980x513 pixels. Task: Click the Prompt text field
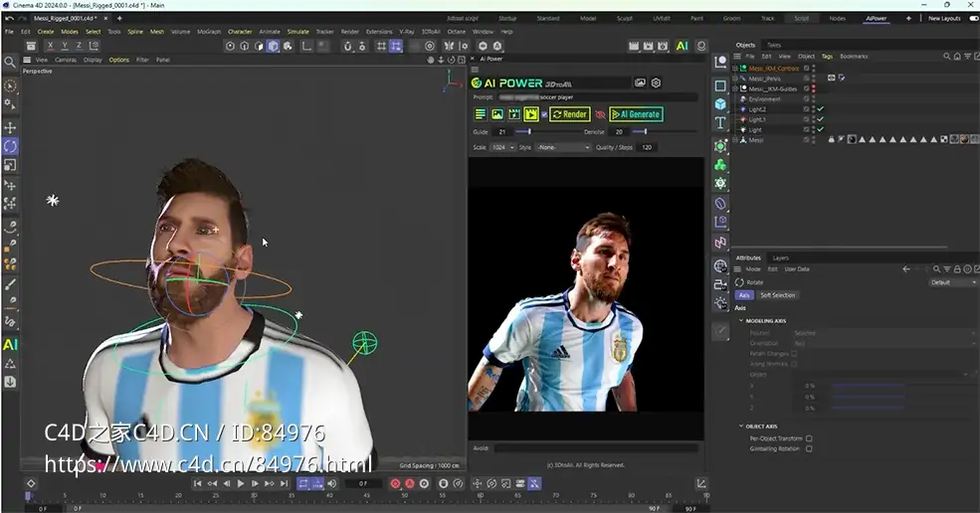[x=598, y=97]
